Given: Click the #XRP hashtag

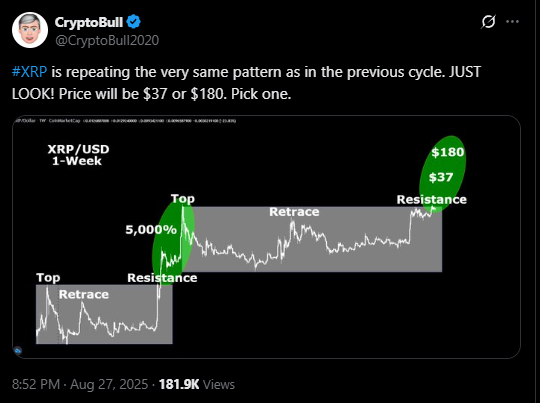Looking at the screenshot, I should (x=29, y=72).
